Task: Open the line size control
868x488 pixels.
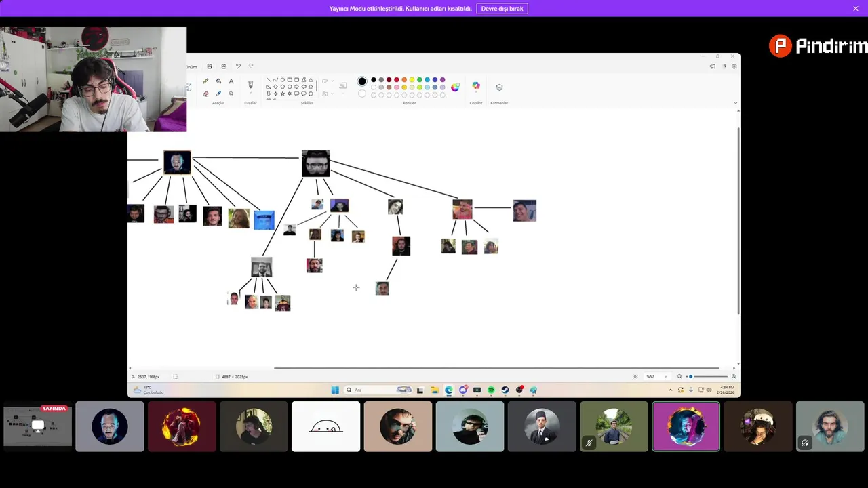Action: click(342, 85)
